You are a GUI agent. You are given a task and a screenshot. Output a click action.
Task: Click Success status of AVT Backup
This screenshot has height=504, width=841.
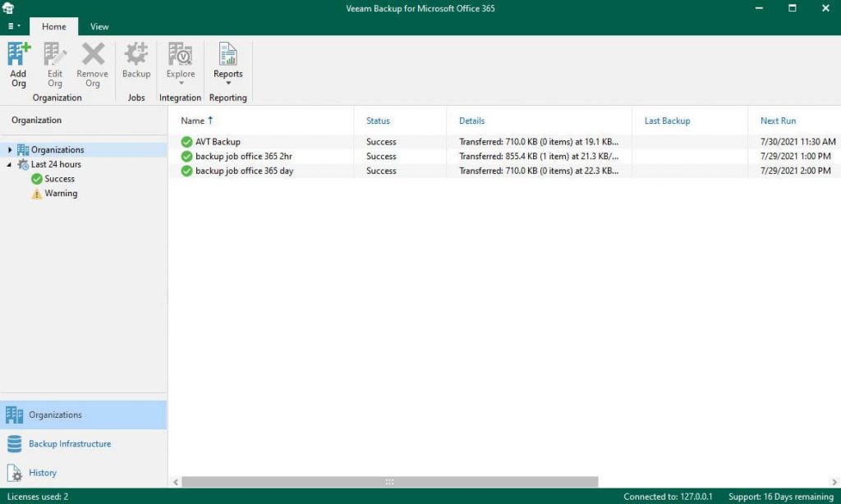tap(381, 141)
